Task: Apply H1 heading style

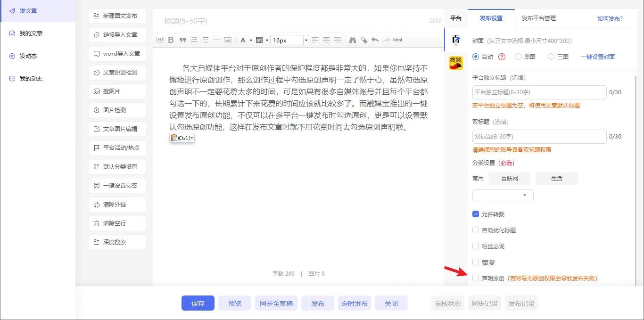Action: tap(160, 40)
